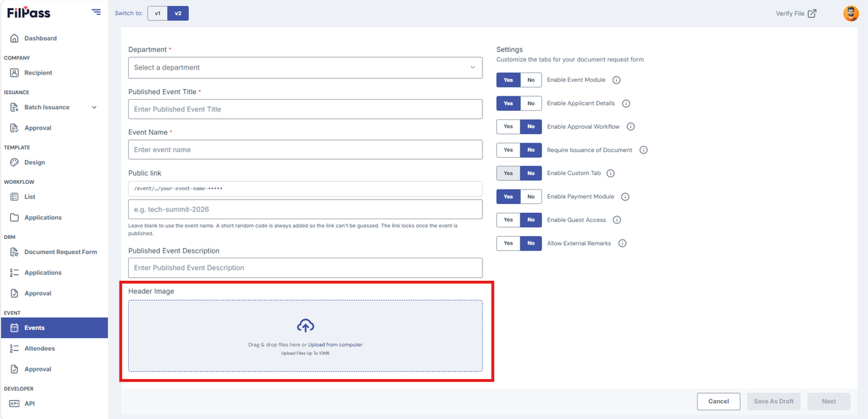The width and height of the screenshot is (868, 419).
Task: Click the Save As Draft button
Action: point(774,402)
